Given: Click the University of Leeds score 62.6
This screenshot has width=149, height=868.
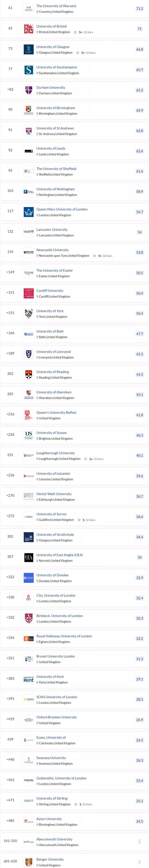Looking at the screenshot, I should coord(139,151).
